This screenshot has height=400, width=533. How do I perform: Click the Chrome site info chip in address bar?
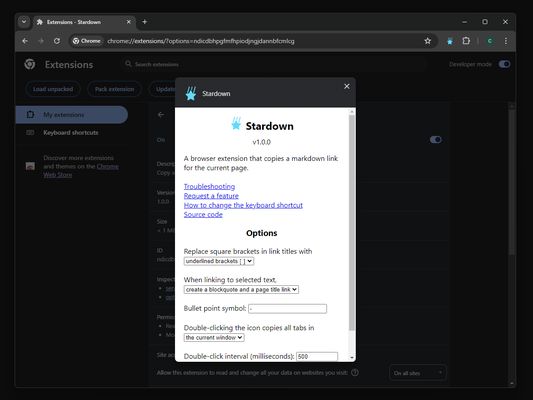pos(87,41)
